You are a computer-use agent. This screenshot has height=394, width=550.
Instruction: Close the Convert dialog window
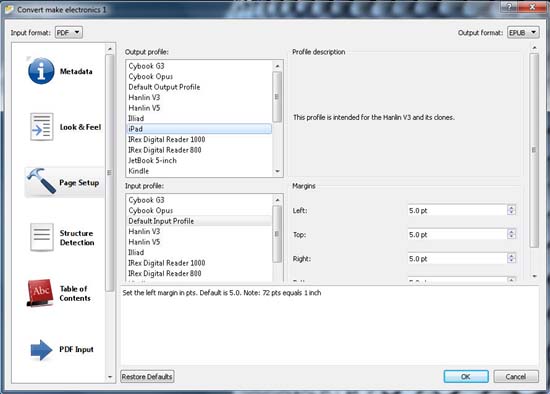(x=532, y=6)
